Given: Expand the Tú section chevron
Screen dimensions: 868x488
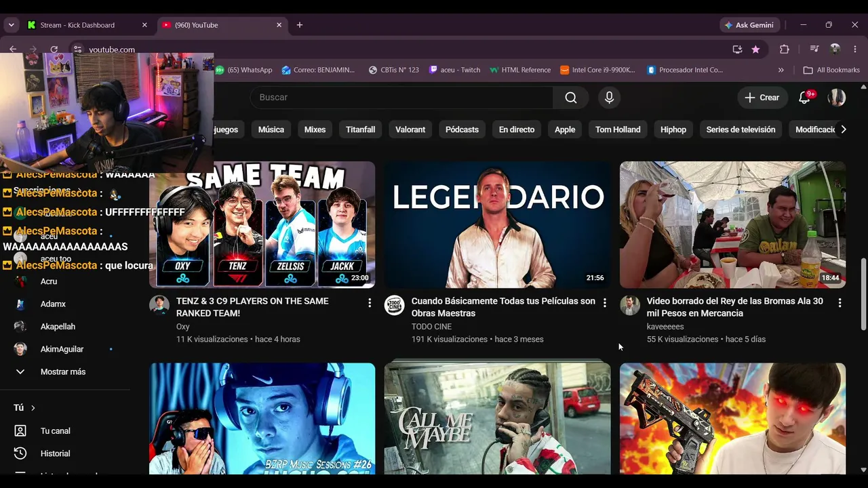Looking at the screenshot, I should (x=33, y=408).
